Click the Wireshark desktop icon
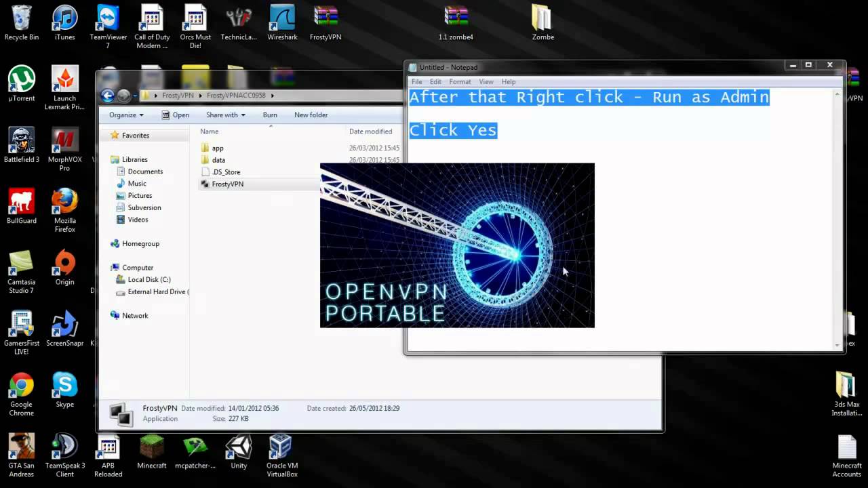The width and height of the screenshot is (868, 488). (282, 22)
